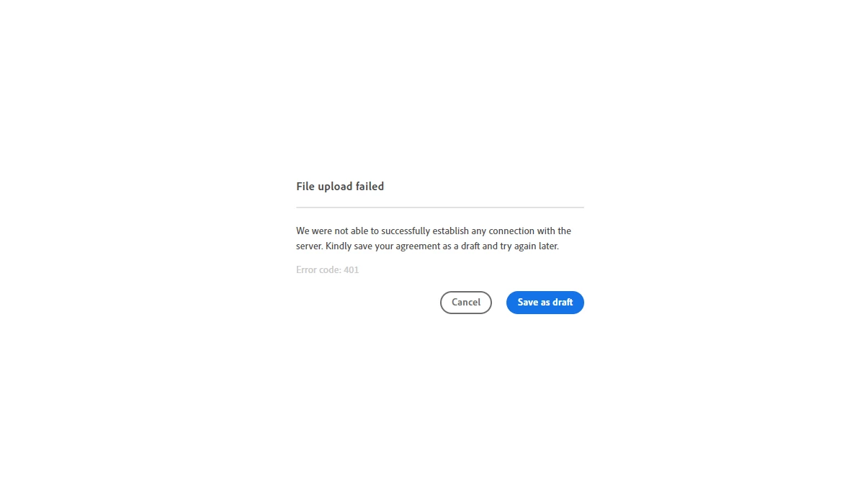
Task: Select the gray error code label
Action: point(327,270)
